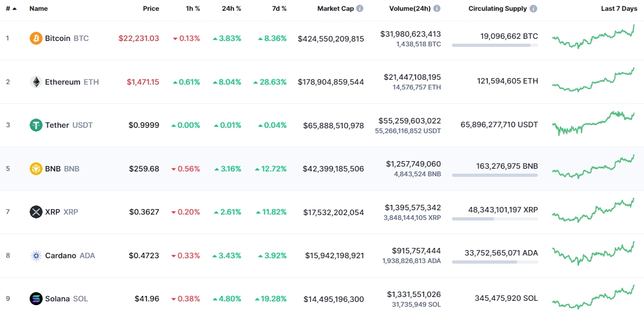Image resolution: width=644 pixels, height=317 pixels.
Task: Click the Tether logo icon
Action: 36,125
